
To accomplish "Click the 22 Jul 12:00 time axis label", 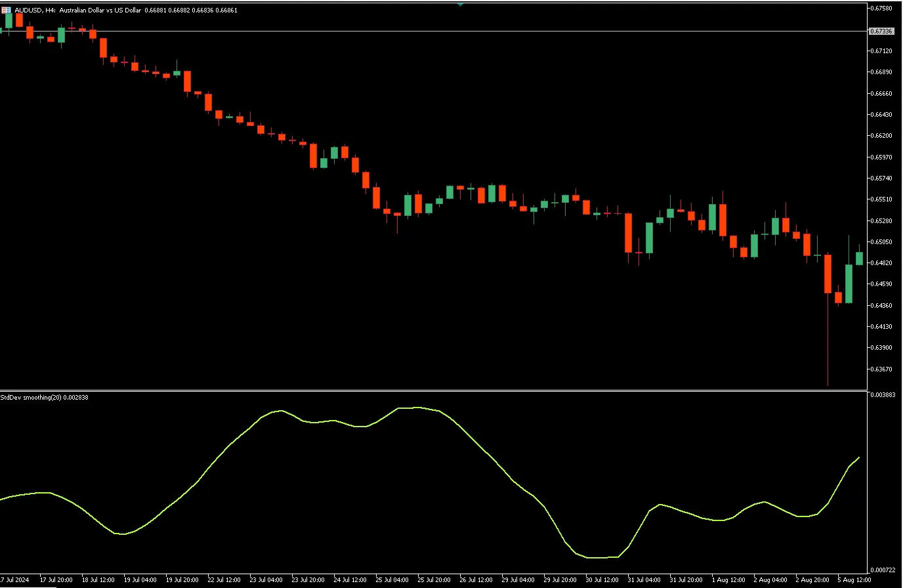I will (224, 580).
